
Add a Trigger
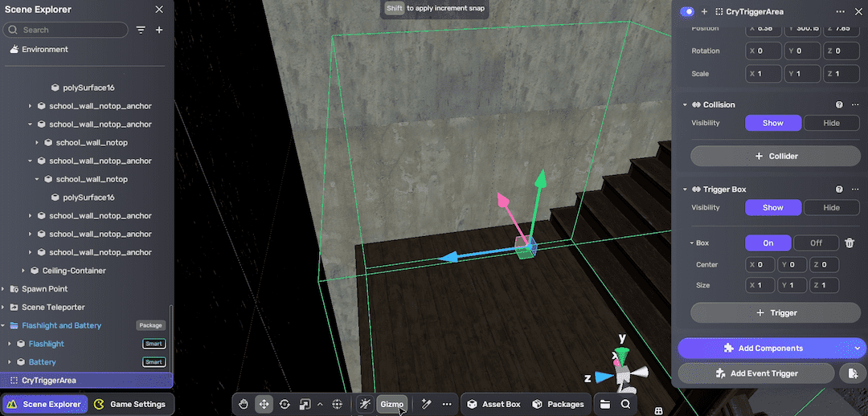[x=776, y=312]
